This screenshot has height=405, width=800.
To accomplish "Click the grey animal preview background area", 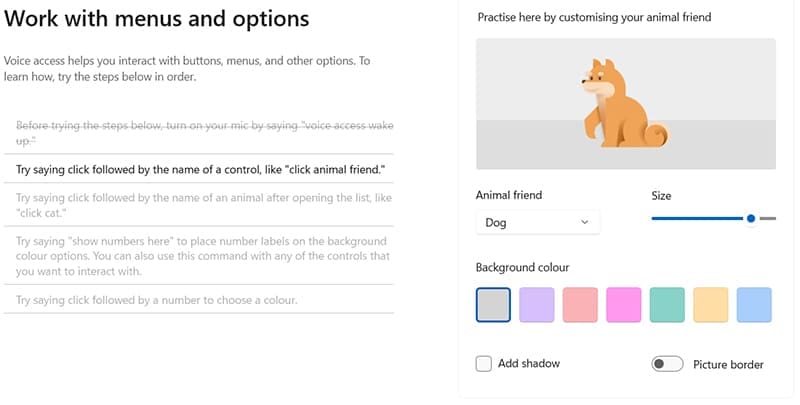I will [520, 145].
